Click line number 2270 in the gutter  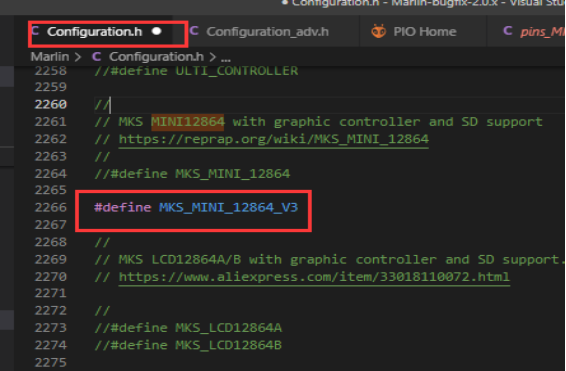click(51, 277)
